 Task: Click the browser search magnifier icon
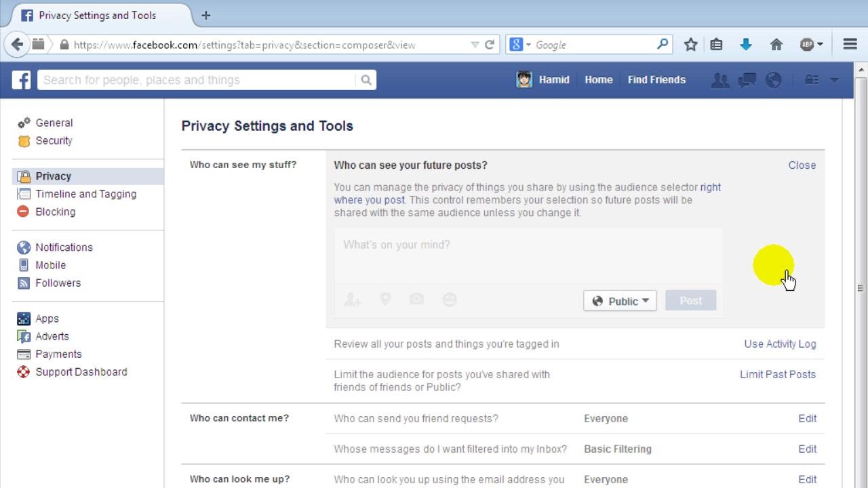click(663, 45)
